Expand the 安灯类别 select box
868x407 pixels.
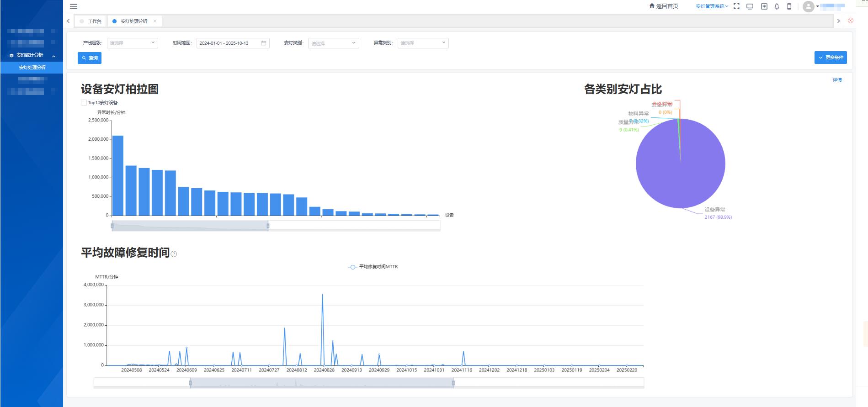pyautogui.click(x=333, y=43)
